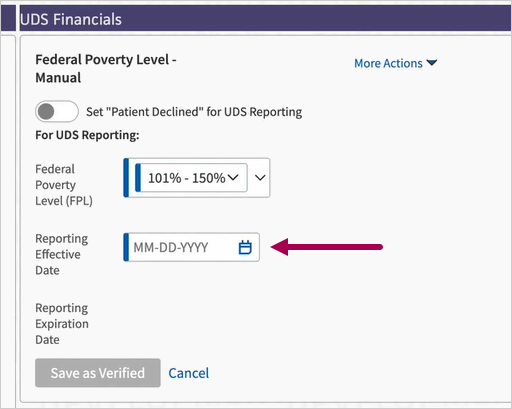
Task: Focus the MM-DD-YYYY effective date field
Action: point(191,247)
